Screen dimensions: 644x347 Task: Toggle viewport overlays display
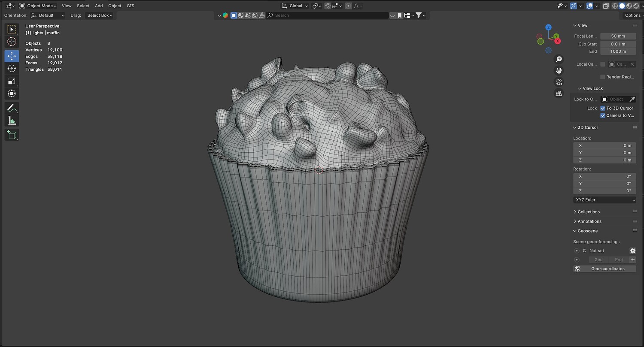[590, 6]
